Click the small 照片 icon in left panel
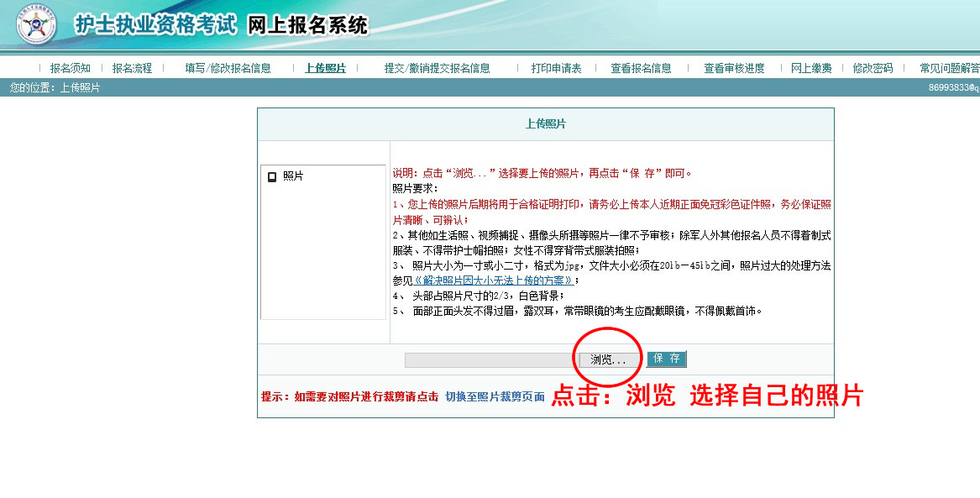 272,177
